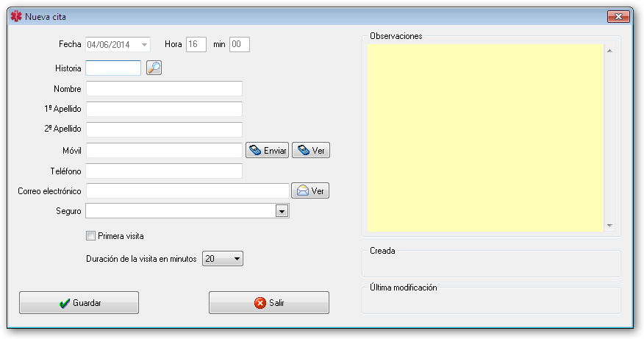The height and width of the screenshot is (339, 644).
Task: Click the 2º Apellido text field
Action: [x=164, y=129]
